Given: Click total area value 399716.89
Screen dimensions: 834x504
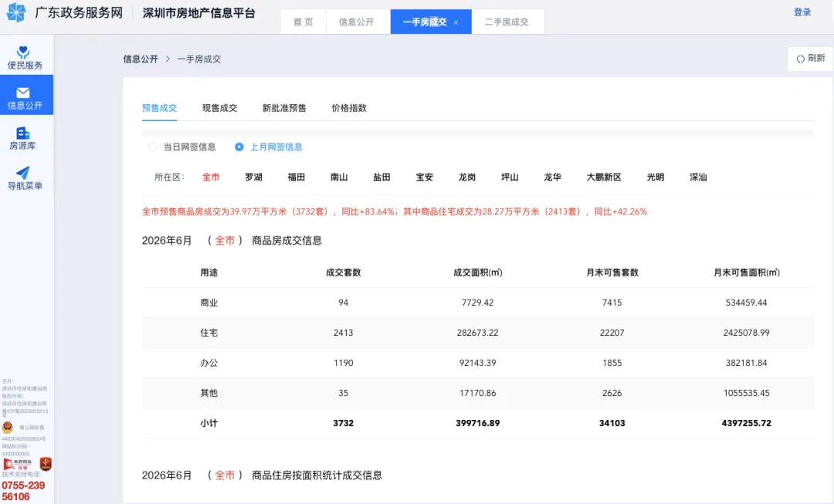Looking at the screenshot, I should [x=478, y=423].
